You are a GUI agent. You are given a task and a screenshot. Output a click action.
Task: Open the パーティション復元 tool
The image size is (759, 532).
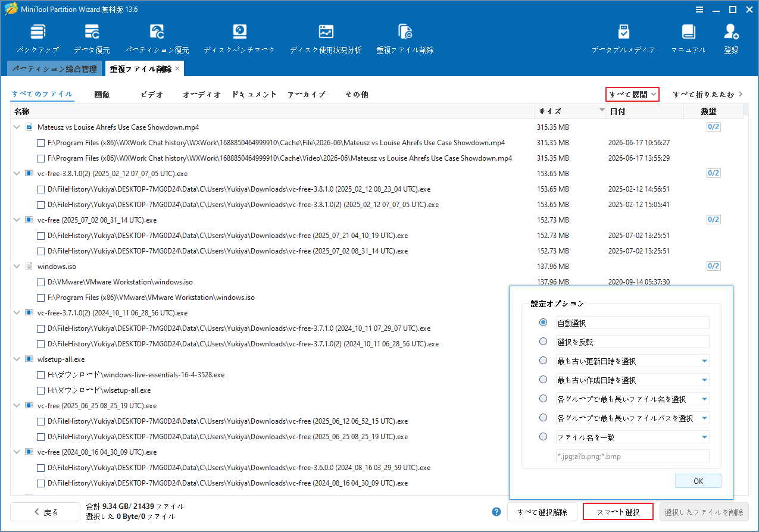pyautogui.click(x=157, y=39)
